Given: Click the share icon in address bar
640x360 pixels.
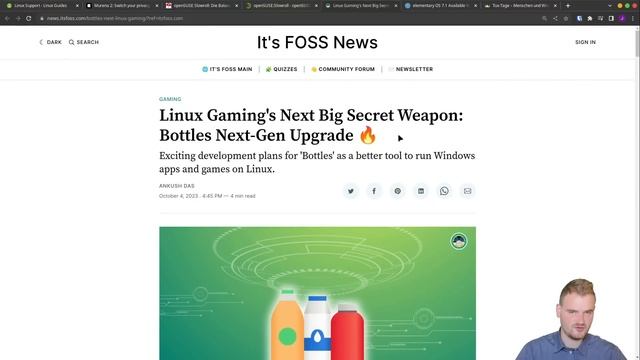Looking at the screenshot, I should (x=555, y=18).
